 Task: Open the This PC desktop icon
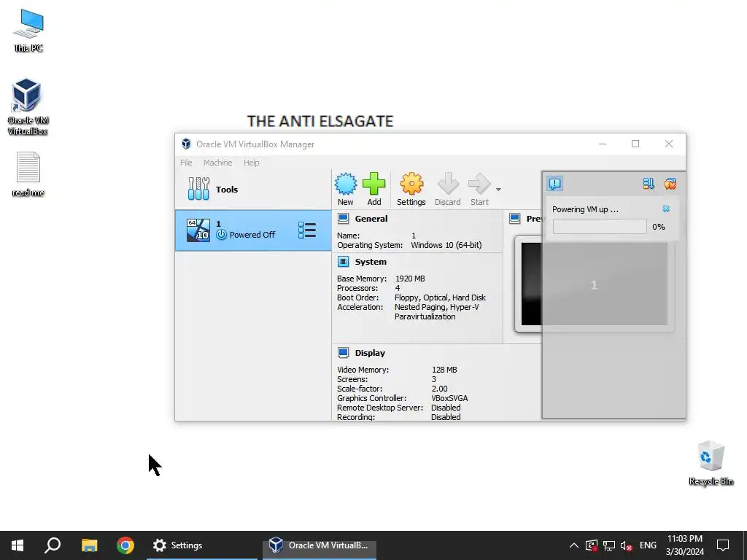pyautogui.click(x=28, y=31)
